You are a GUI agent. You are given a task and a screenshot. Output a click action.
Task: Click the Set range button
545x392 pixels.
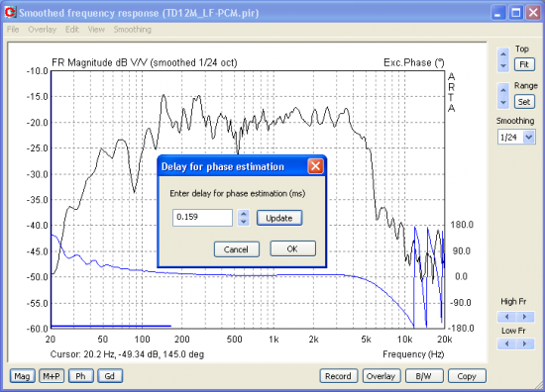tap(524, 102)
